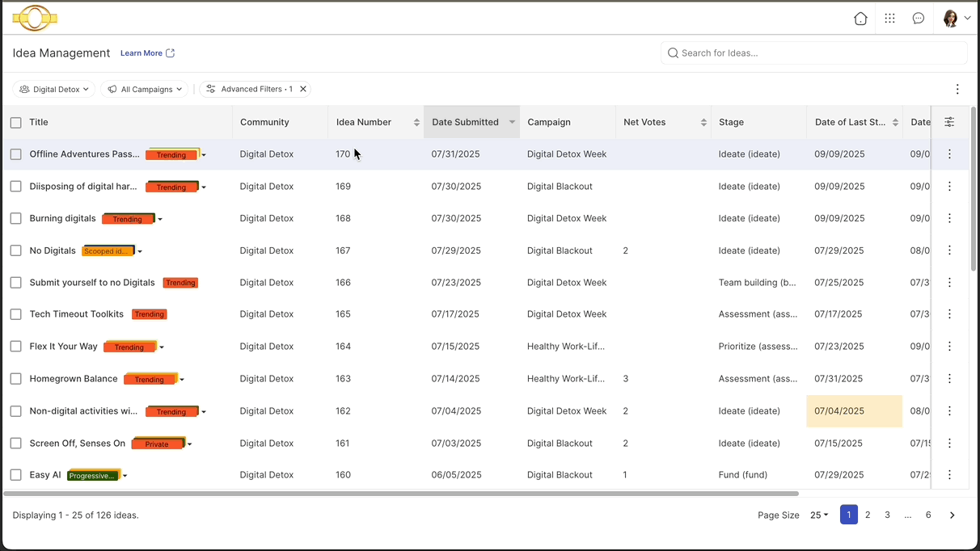Check the Submit yourself to no Digitals row
The height and width of the screenshot is (551, 980).
point(16,283)
